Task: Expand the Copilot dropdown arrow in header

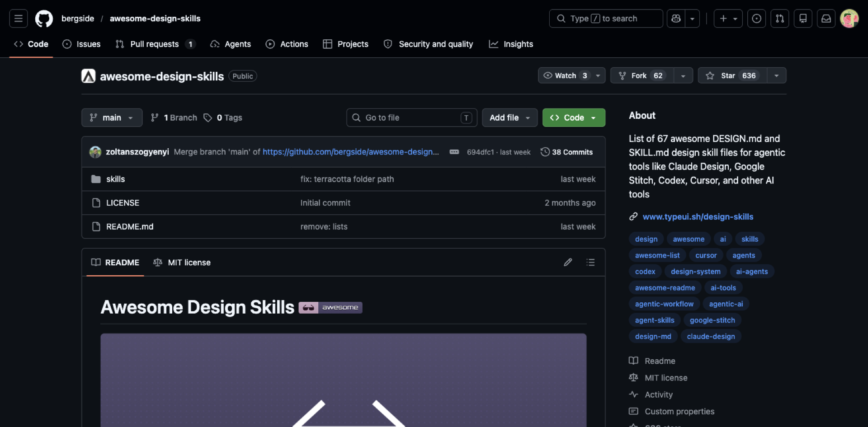Action: (x=692, y=19)
